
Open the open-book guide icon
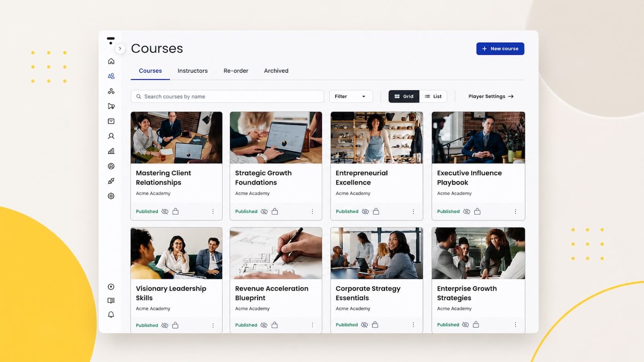coord(111,300)
